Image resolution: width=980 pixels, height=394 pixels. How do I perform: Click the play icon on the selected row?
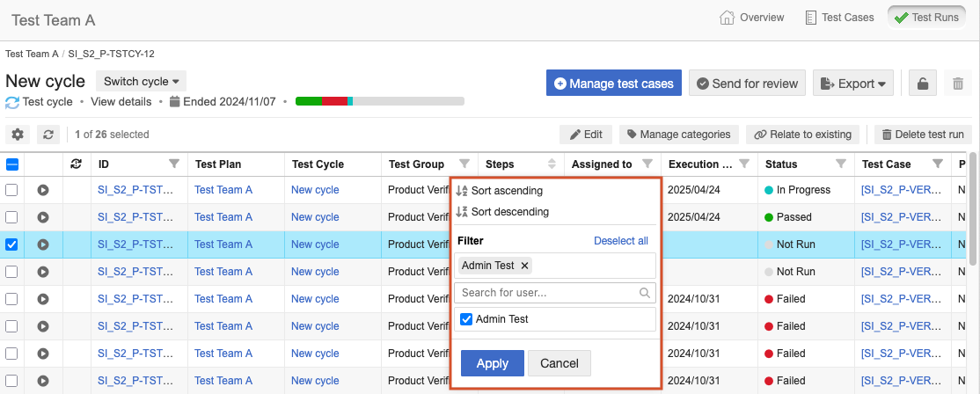[42, 244]
